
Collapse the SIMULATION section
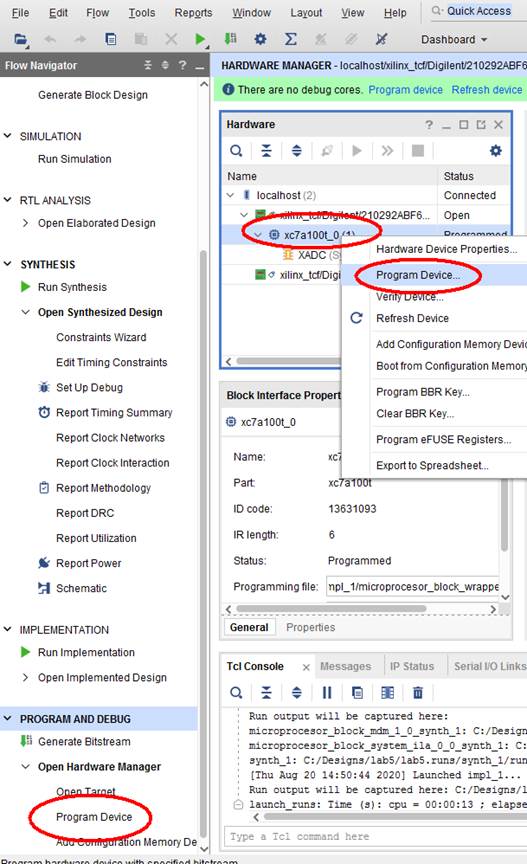(x=8, y=136)
